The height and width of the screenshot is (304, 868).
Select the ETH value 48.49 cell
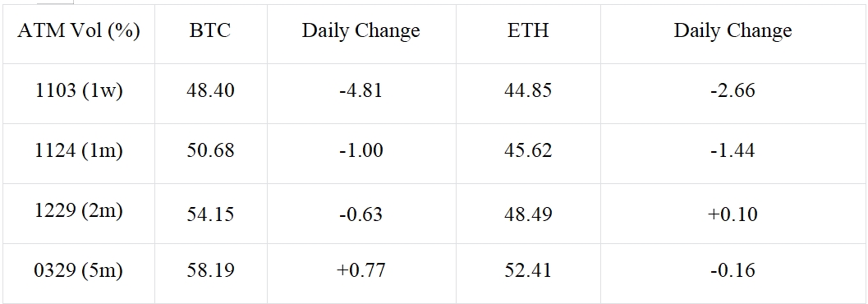tap(528, 214)
